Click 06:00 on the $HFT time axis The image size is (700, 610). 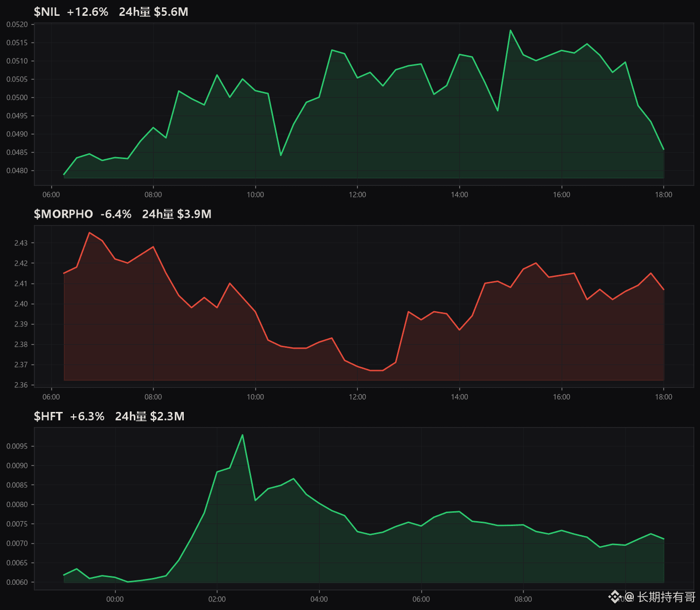pos(421,599)
